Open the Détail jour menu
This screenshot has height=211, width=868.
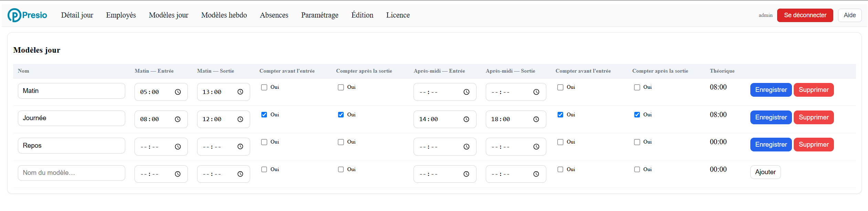click(77, 15)
